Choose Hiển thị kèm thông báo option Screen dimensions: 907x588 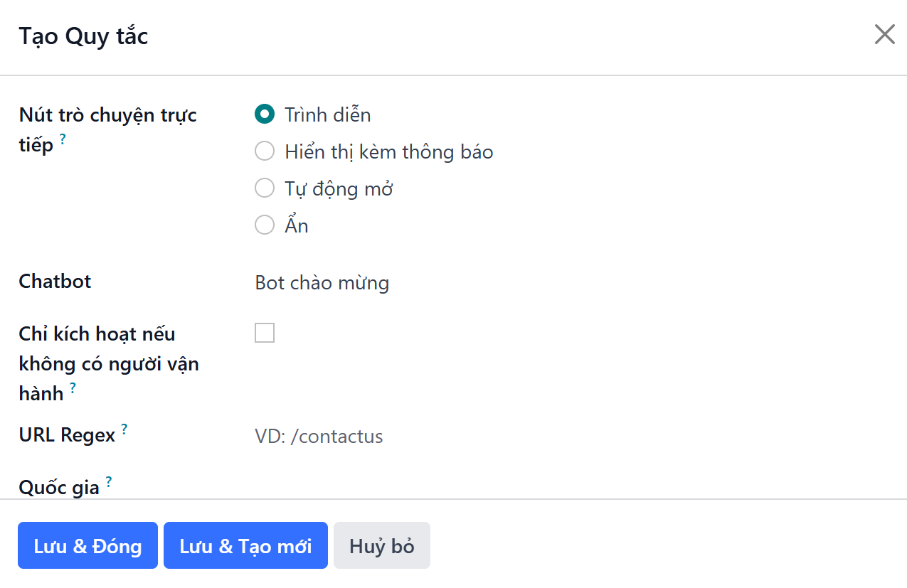click(265, 151)
